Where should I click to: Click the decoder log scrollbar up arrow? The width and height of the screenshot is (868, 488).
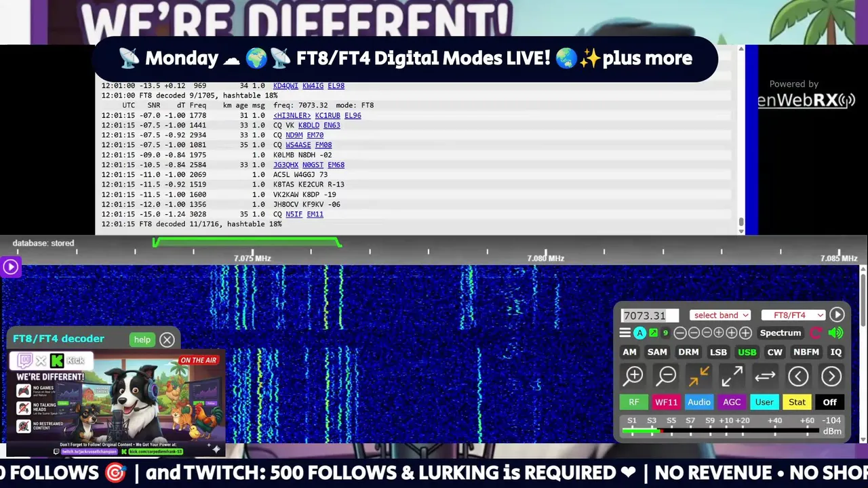tap(741, 49)
